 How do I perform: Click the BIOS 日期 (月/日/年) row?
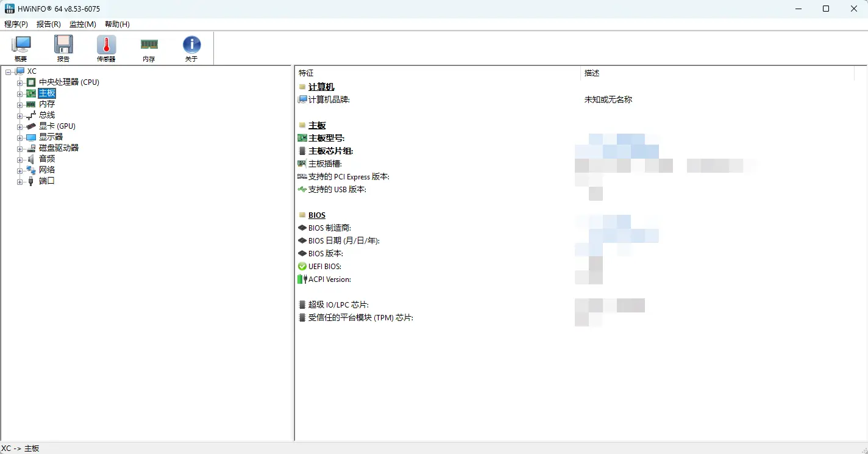pos(344,240)
